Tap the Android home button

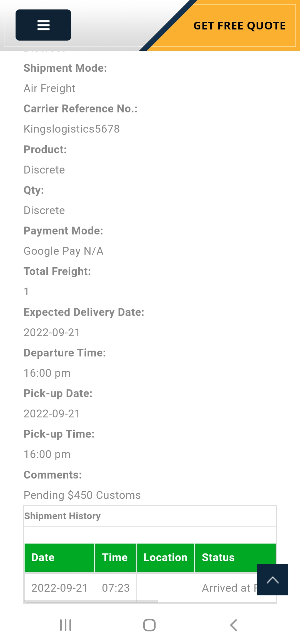(x=150, y=625)
